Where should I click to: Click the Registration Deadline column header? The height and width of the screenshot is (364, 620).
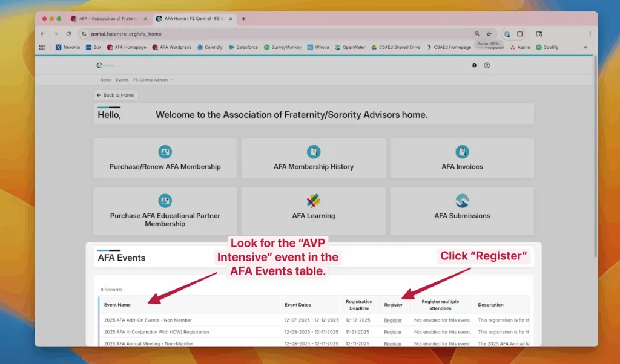coord(359,305)
